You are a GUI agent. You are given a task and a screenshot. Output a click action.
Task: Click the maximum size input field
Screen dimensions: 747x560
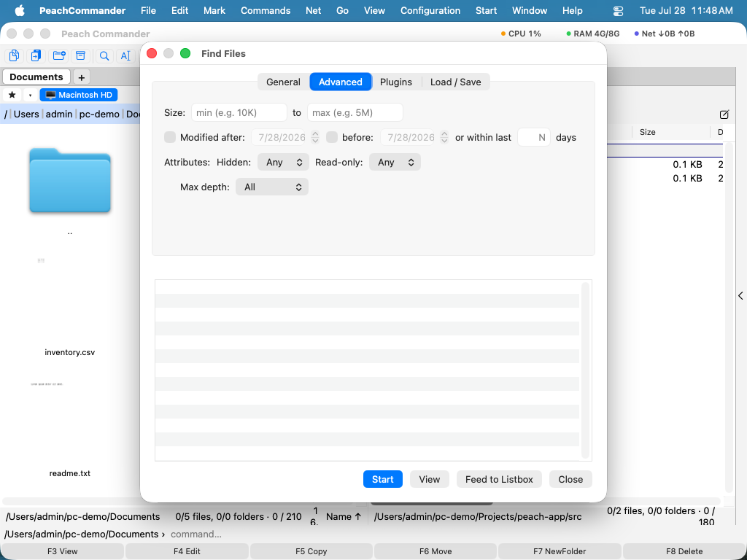(355, 113)
